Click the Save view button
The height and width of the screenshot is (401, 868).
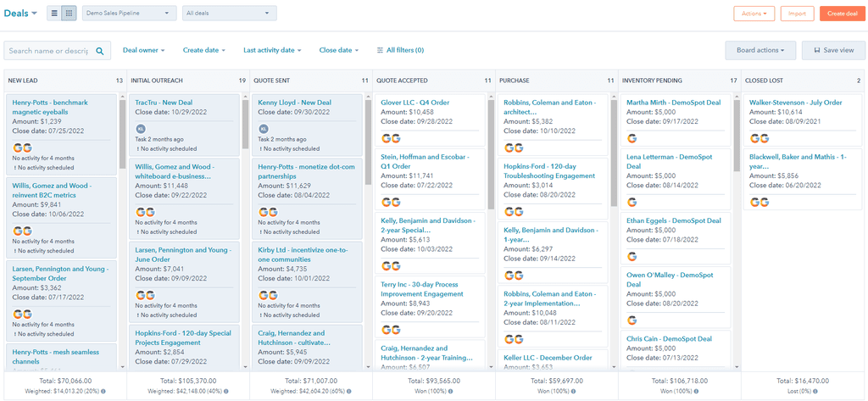click(834, 50)
